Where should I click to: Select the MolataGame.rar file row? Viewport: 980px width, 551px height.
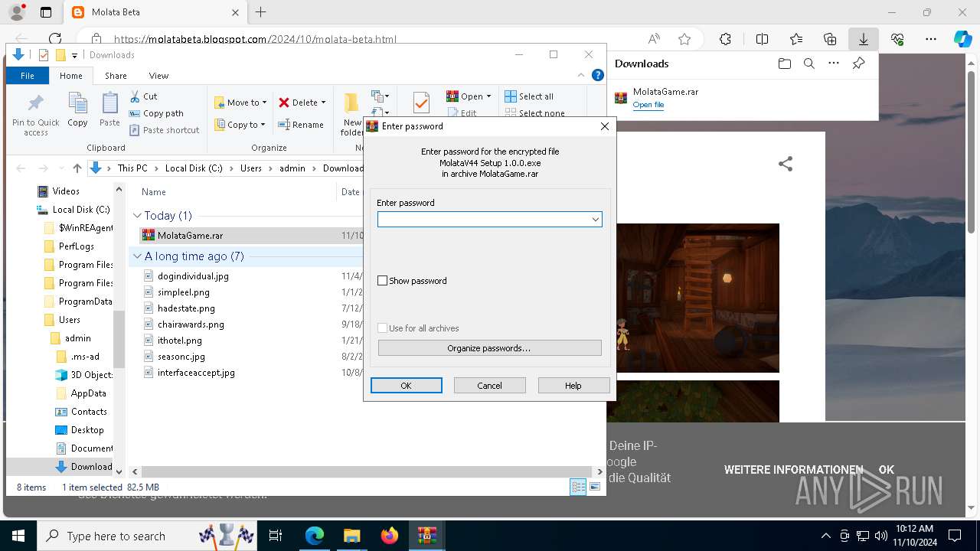(x=252, y=236)
